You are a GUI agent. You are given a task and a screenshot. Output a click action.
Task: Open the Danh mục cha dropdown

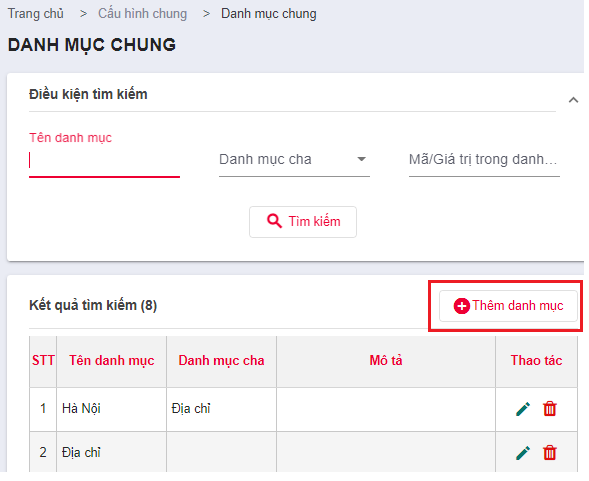pyautogui.click(x=294, y=160)
